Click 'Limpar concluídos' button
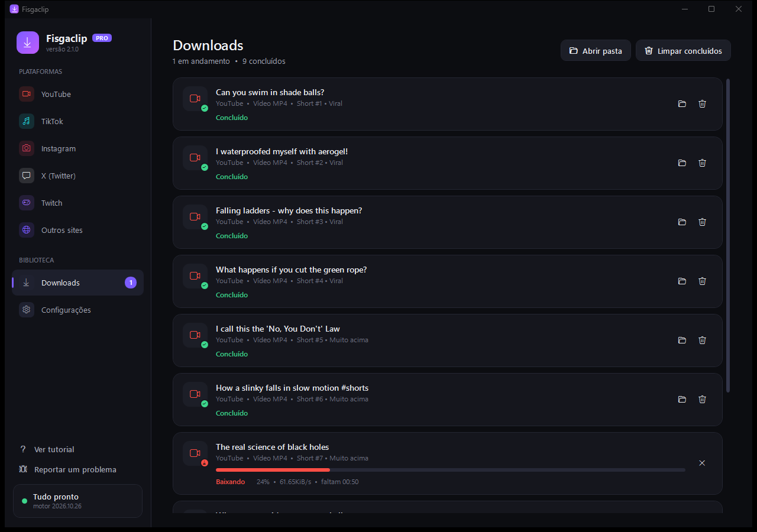The image size is (757, 532). (683, 51)
